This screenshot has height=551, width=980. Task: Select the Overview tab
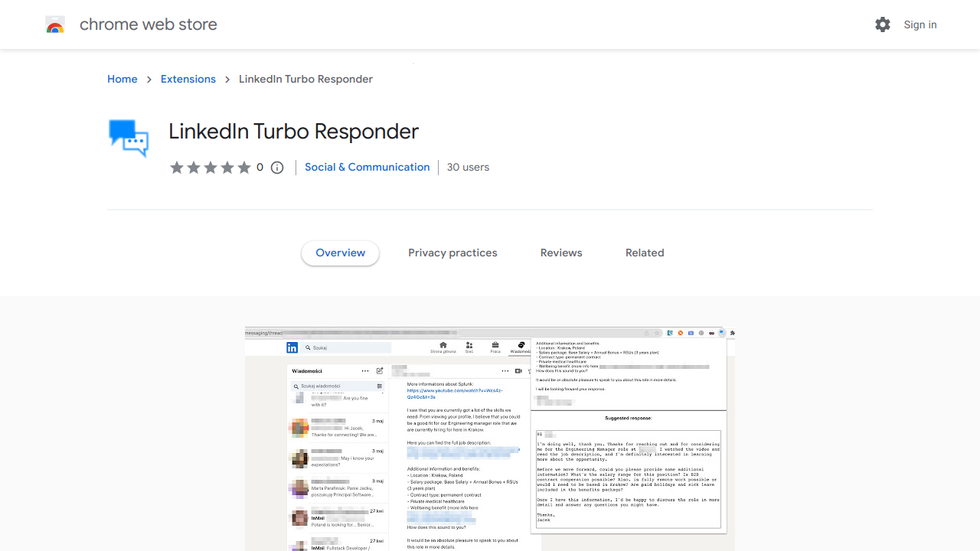pyautogui.click(x=341, y=253)
